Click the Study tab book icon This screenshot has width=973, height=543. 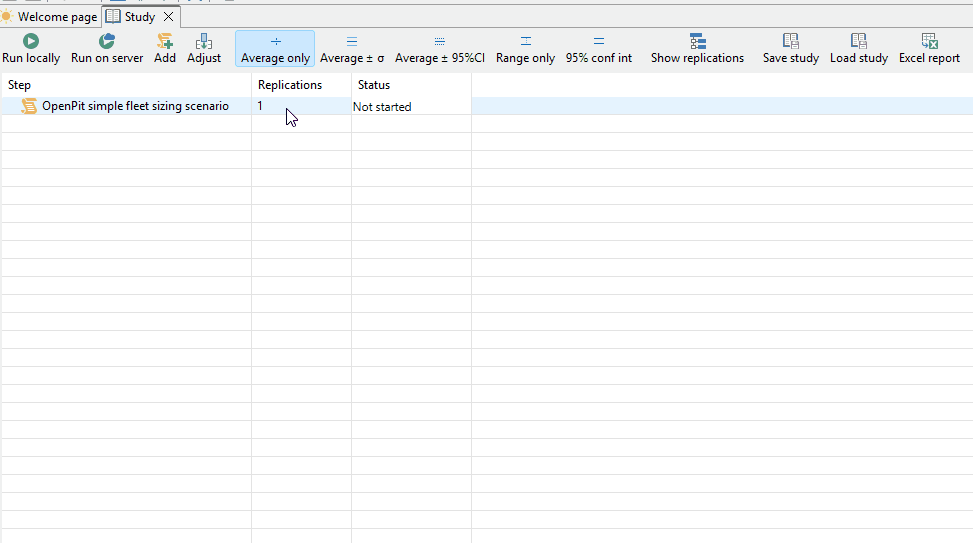click(113, 17)
